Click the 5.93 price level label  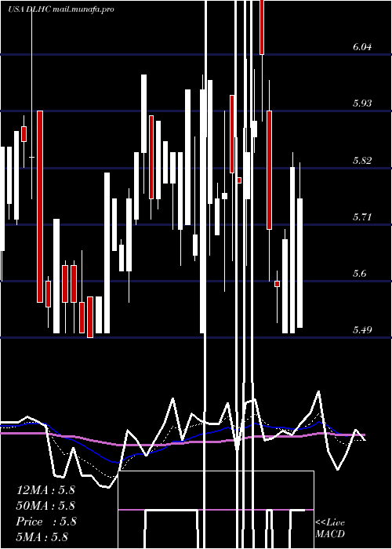[x=362, y=104]
